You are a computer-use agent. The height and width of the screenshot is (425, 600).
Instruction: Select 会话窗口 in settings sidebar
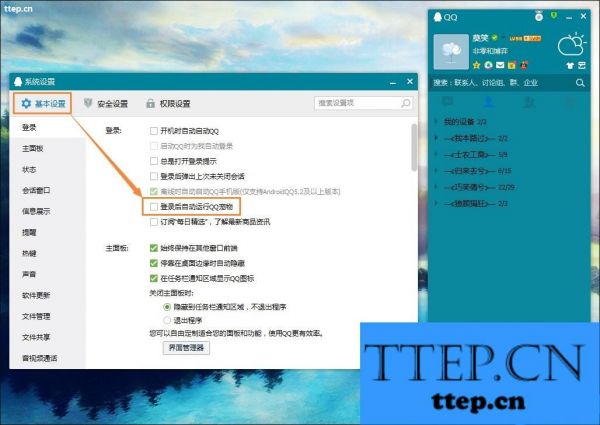[48, 190]
